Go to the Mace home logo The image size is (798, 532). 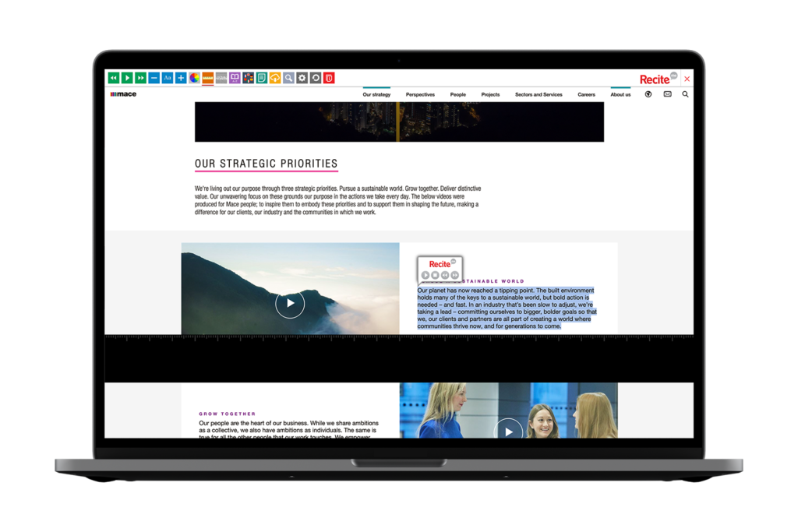tap(123, 94)
